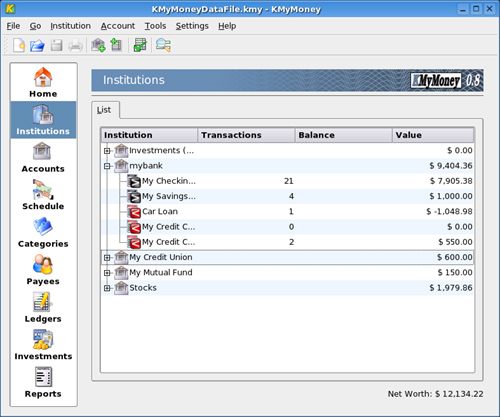
Task: Select the Car Loan account row
Action: pyautogui.click(x=287, y=212)
